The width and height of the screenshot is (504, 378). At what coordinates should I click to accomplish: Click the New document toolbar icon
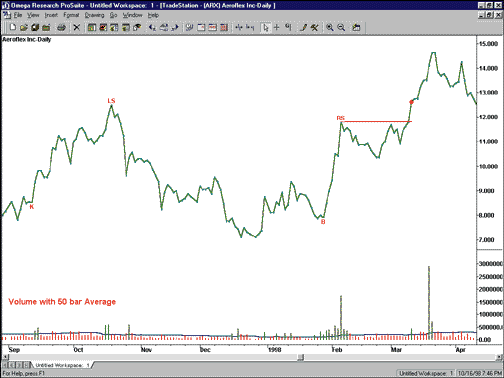pyautogui.click(x=13, y=27)
